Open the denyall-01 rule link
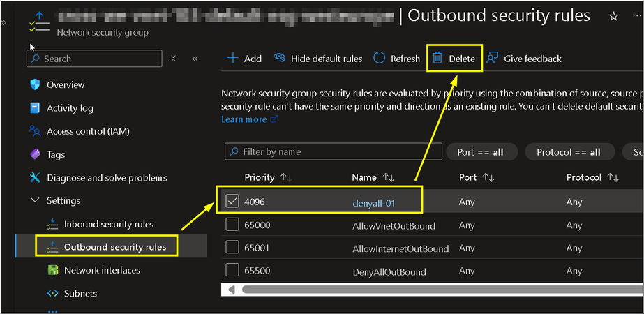Screen dimensions: 644x314 point(374,202)
